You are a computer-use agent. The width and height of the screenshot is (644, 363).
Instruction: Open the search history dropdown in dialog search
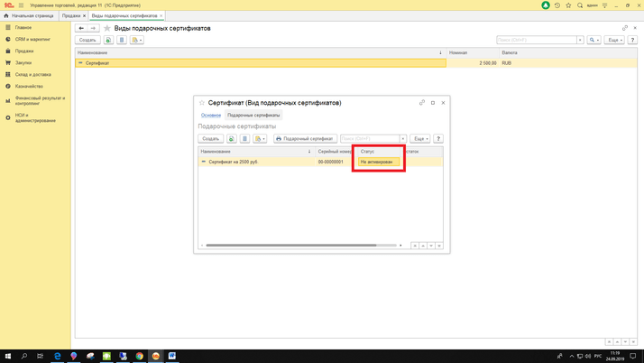point(403,139)
